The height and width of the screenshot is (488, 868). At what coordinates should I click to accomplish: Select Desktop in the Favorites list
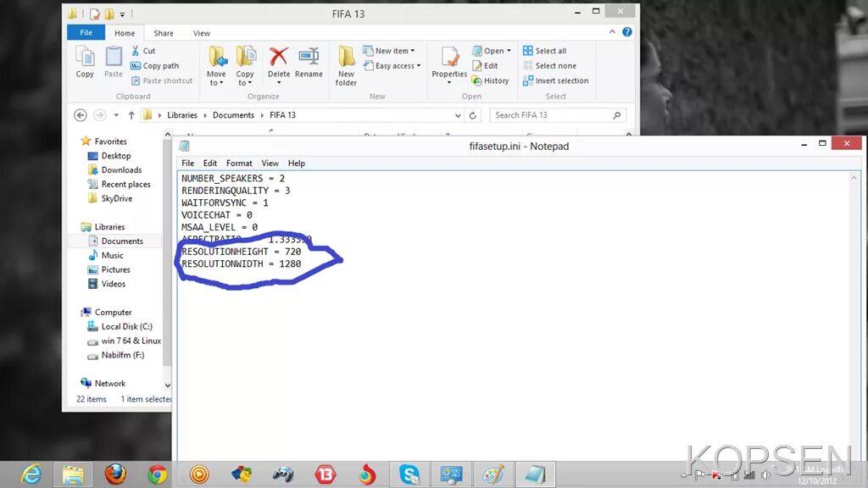pos(115,156)
